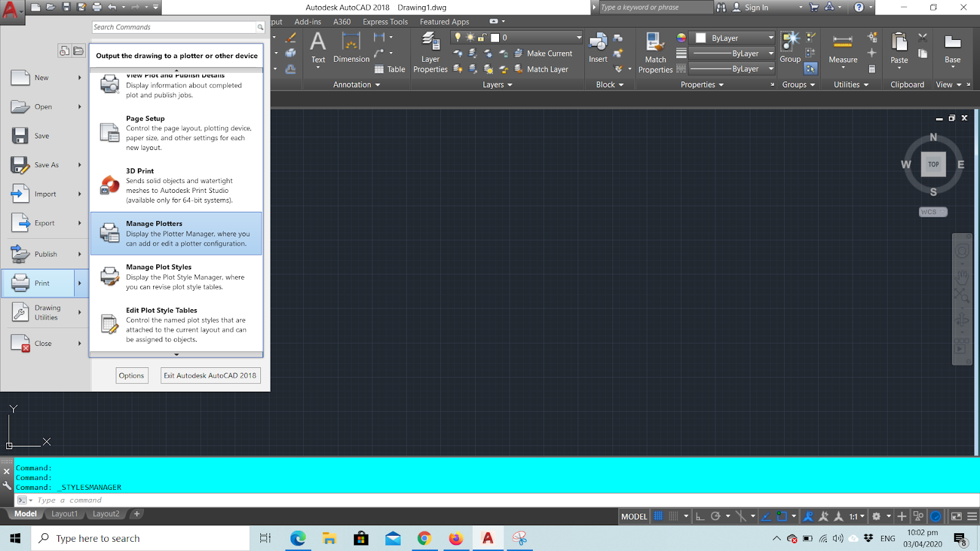Click the object color wheel icon

point(681,38)
